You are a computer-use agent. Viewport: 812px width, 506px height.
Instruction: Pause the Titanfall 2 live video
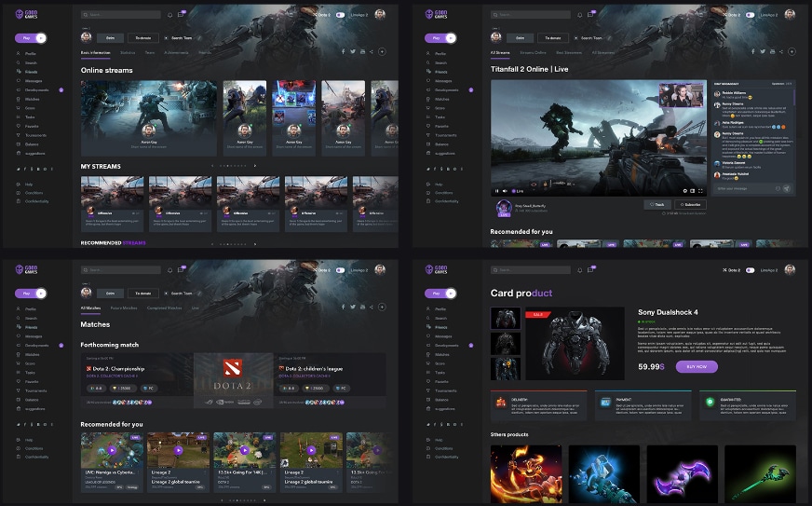click(x=496, y=191)
